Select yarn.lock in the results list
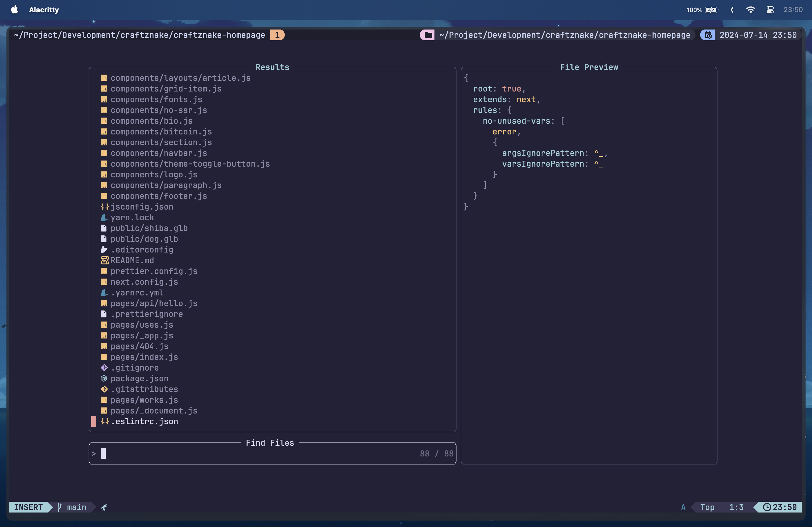 pyautogui.click(x=132, y=217)
